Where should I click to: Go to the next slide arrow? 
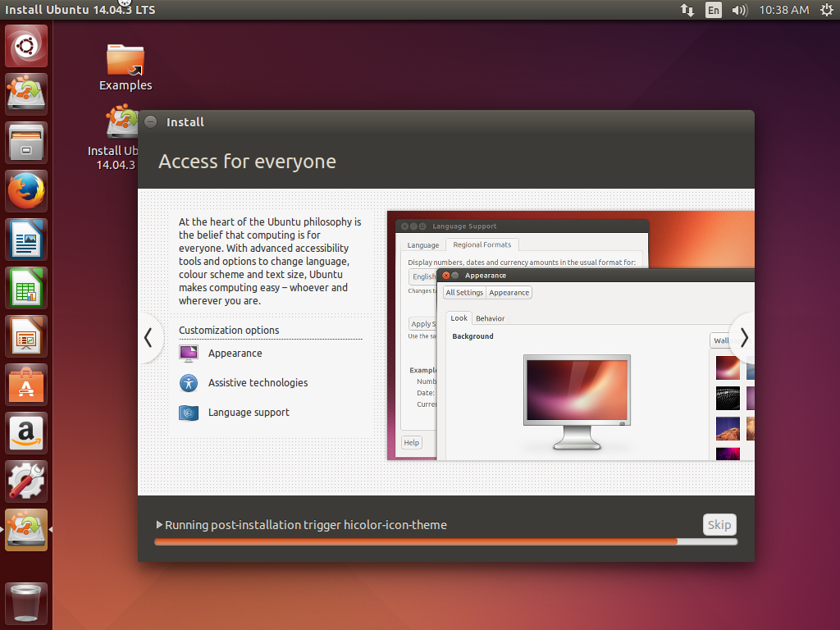point(744,337)
